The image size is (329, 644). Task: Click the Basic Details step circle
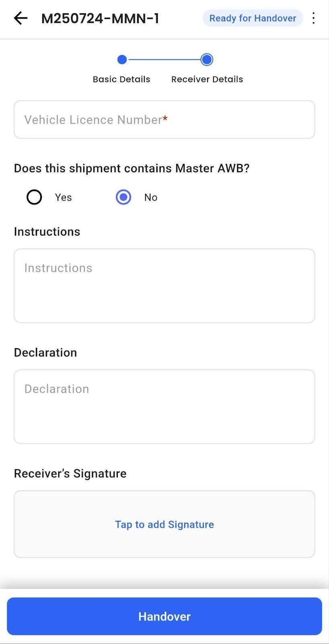[122, 60]
